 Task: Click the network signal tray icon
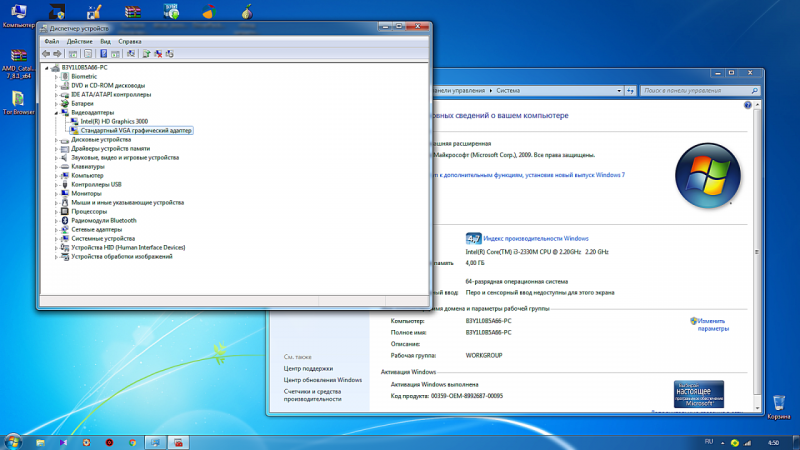[747, 443]
